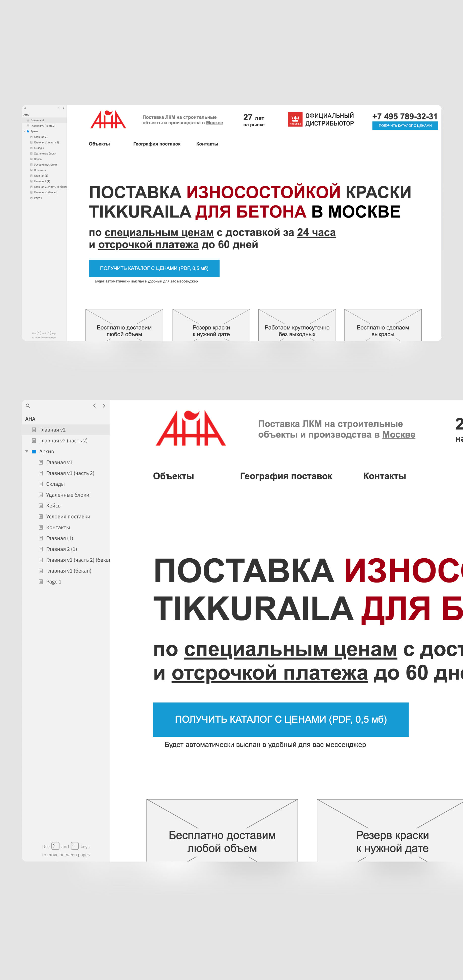
Task: Collapse the Архив folder triangle in larger sidebar
Action: (27, 452)
